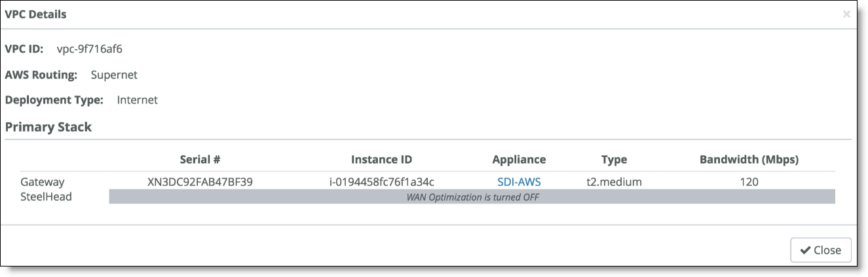Screen dimensions: 868x277
Task: Select serial number XN3DC92FAB47BF39
Action: pos(200,182)
